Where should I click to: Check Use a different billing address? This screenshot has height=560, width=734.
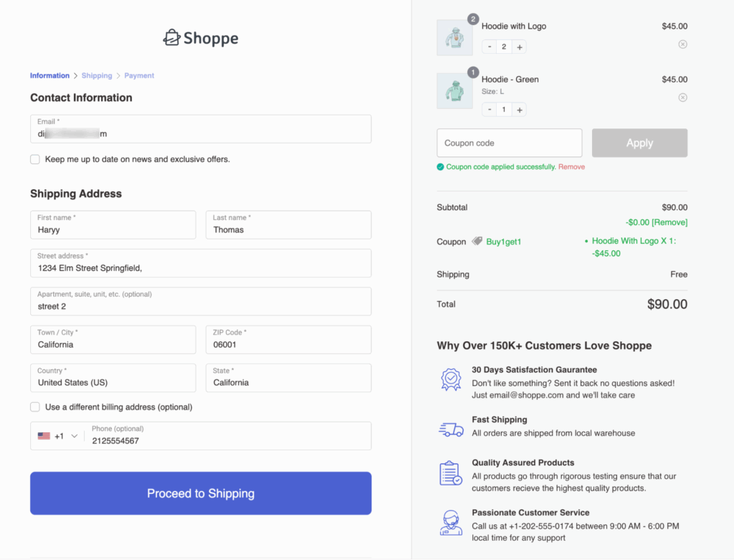(34, 407)
